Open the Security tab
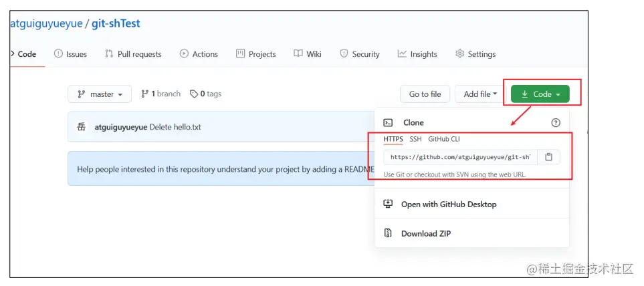644x286 pixels. 360,54
